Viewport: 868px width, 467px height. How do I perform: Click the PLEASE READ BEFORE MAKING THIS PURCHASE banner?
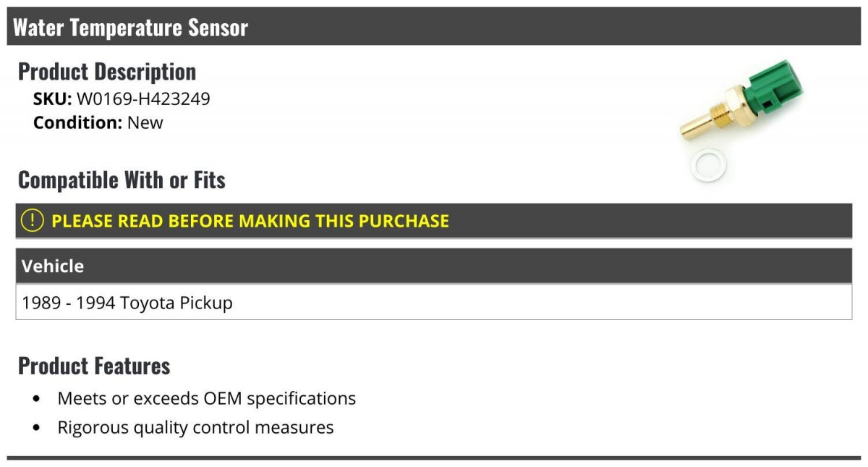click(x=434, y=221)
